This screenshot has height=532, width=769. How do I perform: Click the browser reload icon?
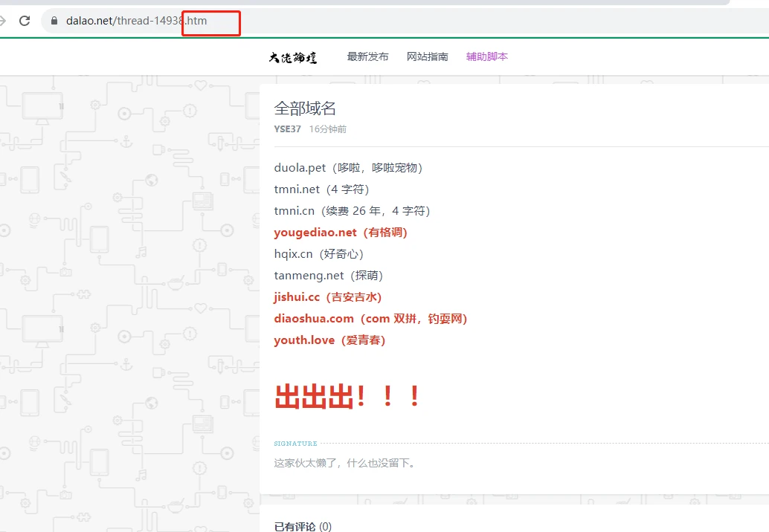pos(25,21)
